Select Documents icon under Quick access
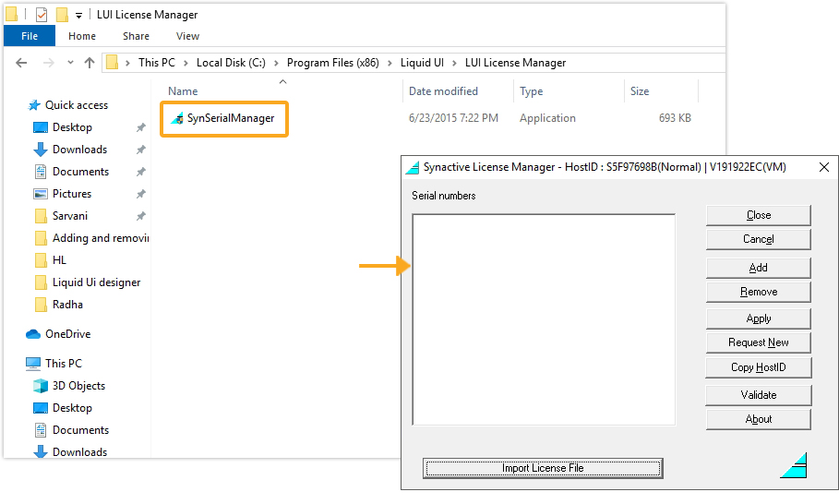The height and width of the screenshot is (504, 839). click(x=41, y=172)
